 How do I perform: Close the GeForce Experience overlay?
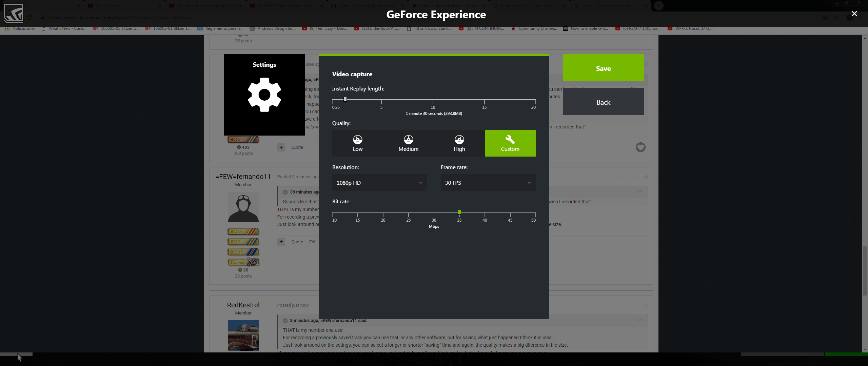[854, 14]
